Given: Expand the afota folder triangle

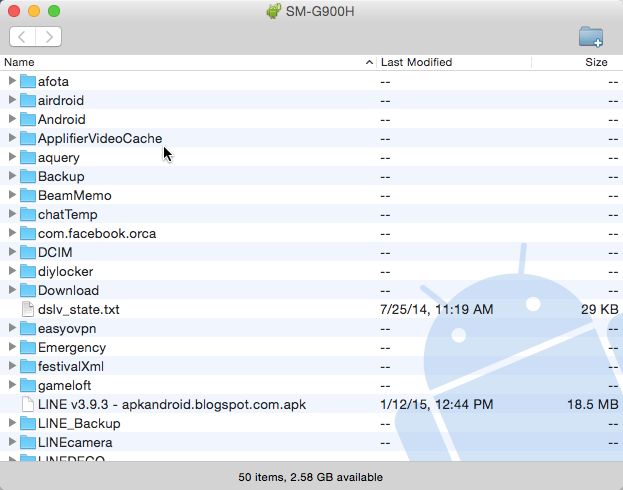Looking at the screenshot, I should point(12,81).
